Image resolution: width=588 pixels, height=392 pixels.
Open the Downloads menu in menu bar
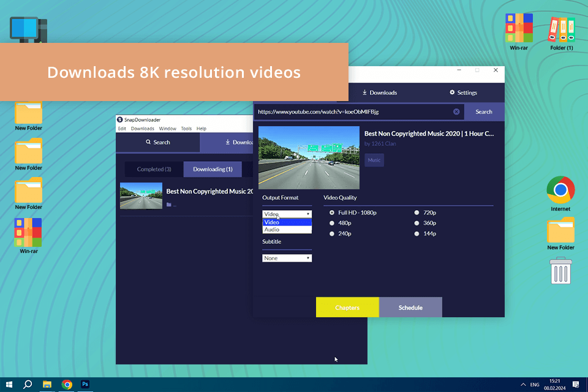tap(143, 128)
